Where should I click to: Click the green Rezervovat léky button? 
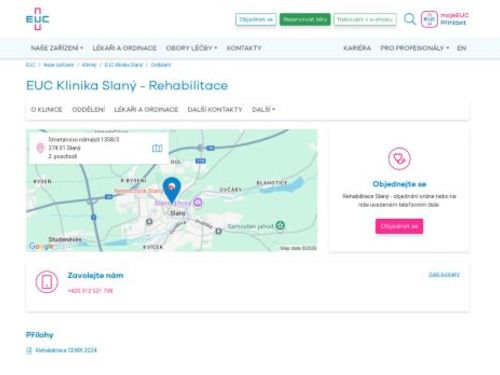pyautogui.click(x=305, y=19)
